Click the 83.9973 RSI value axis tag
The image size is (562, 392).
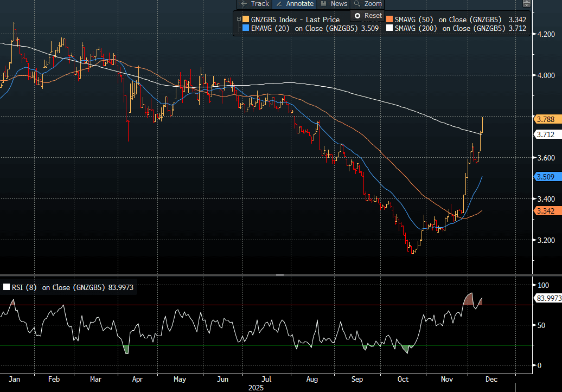pyautogui.click(x=548, y=298)
